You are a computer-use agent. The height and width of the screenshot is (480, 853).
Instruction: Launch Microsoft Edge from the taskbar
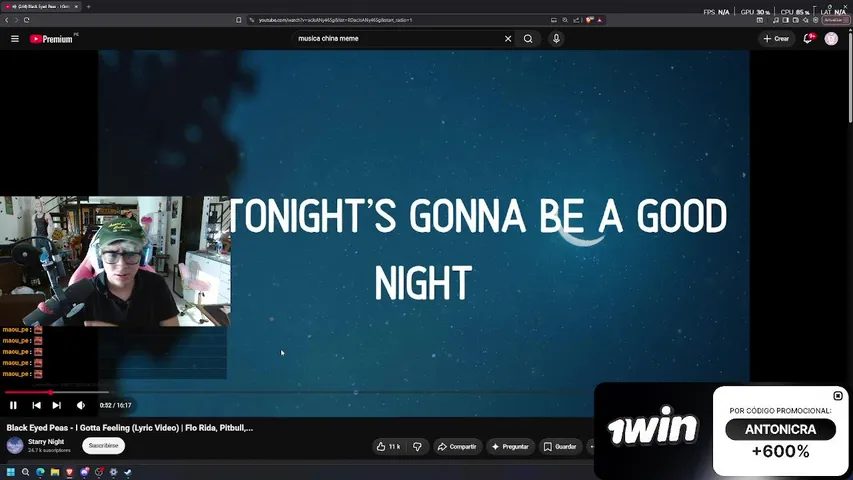click(40, 472)
